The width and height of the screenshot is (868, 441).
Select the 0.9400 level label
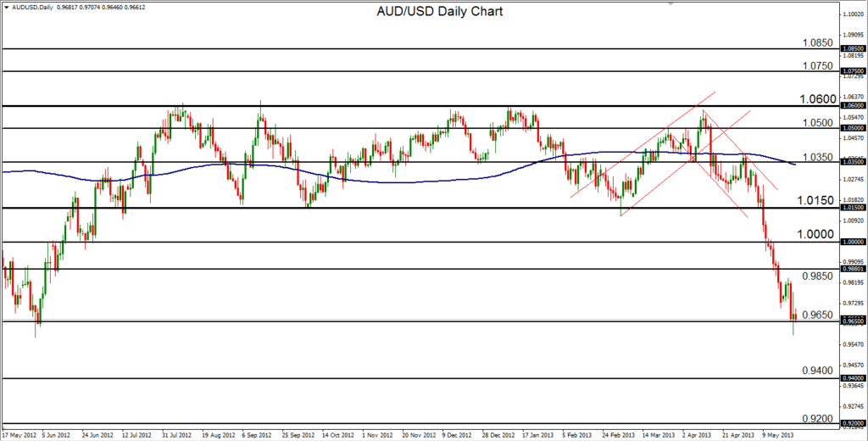(x=818, y=370)
